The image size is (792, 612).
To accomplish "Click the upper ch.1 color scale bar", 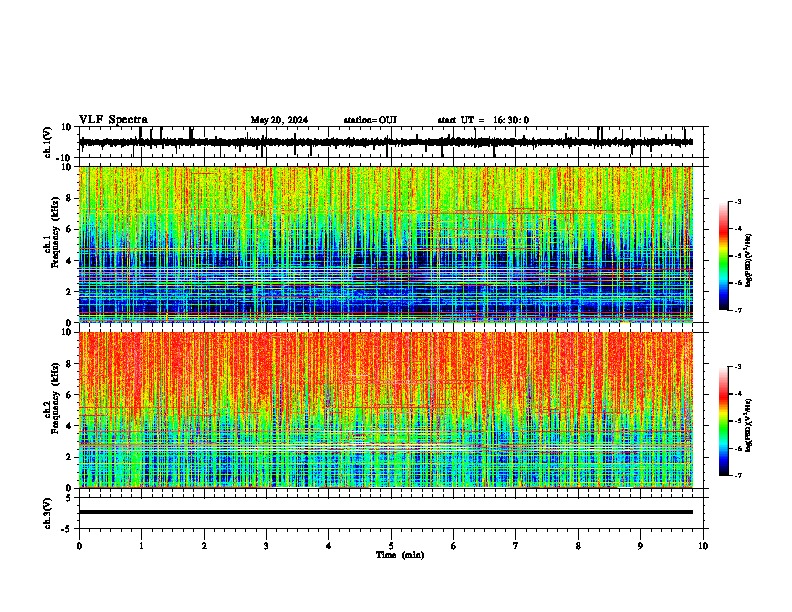I will click(724, 256).
